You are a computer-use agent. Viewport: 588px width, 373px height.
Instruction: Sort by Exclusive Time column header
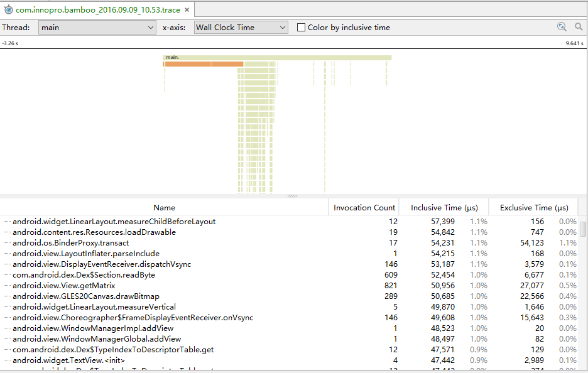coord(531,207)
